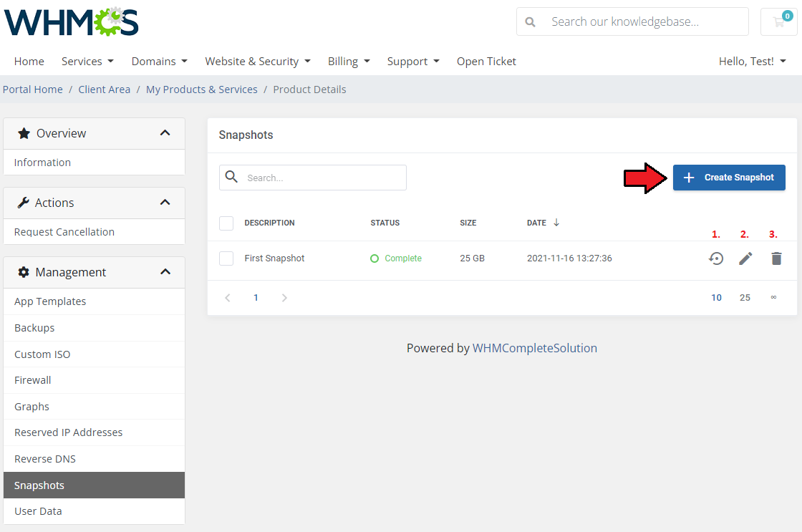Click the knowledgebase search magnifier icon
The image size is (802, 532).
pos(531,22)
